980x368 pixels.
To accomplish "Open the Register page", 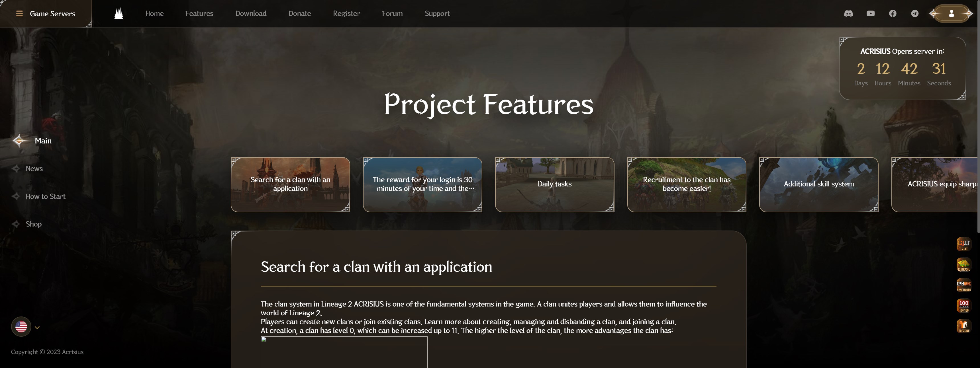I will pyautogui.click(x=346, y=14).
